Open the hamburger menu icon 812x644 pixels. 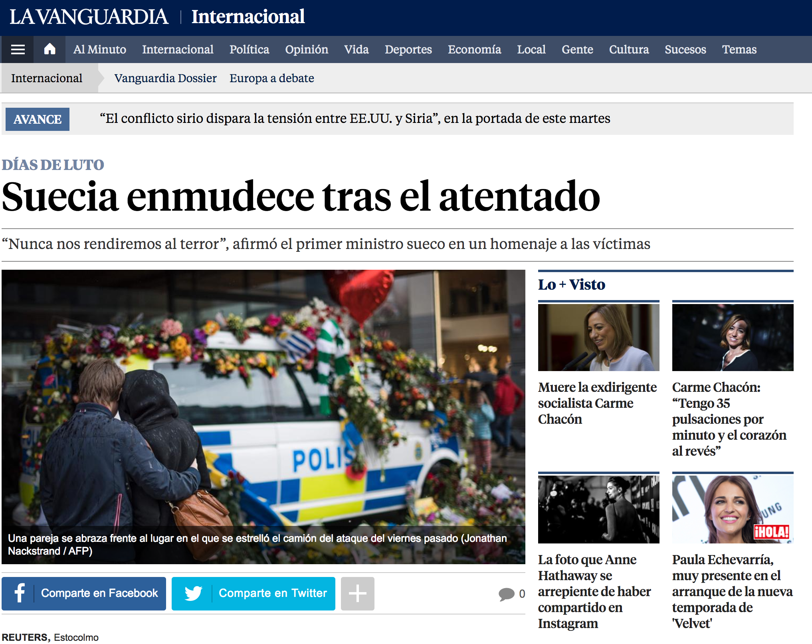click(x=18, y=49)
